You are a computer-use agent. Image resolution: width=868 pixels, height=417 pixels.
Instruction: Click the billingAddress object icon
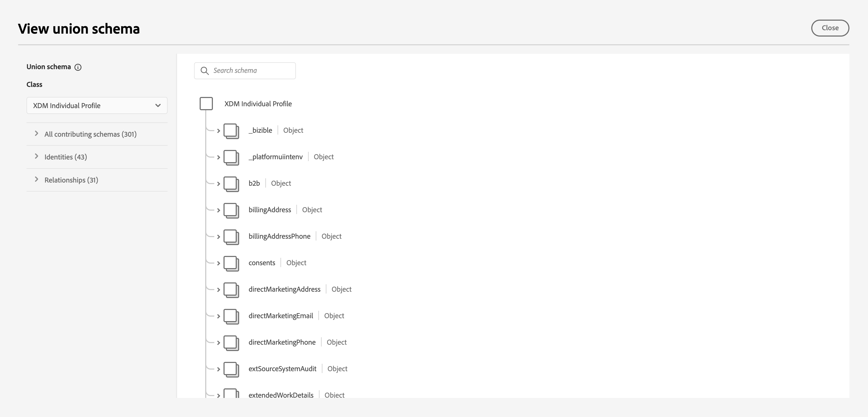coord(231,210)
